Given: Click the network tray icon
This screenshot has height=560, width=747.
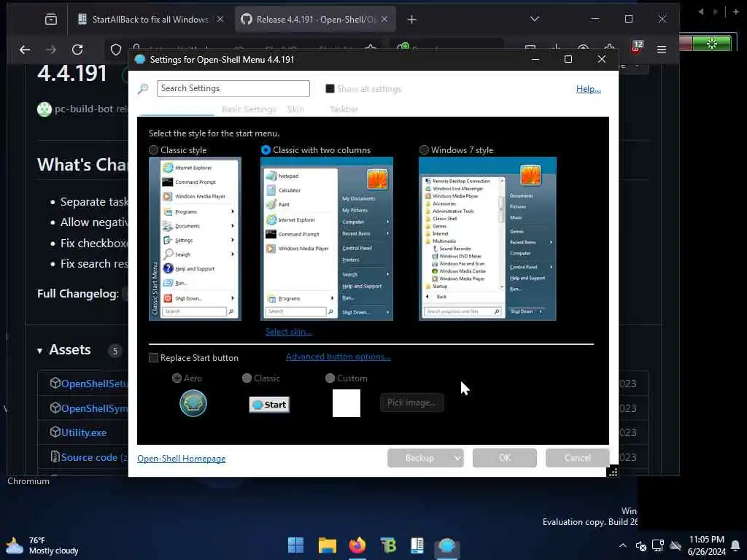Looking at the screenshot, I should tap(658, 545).
